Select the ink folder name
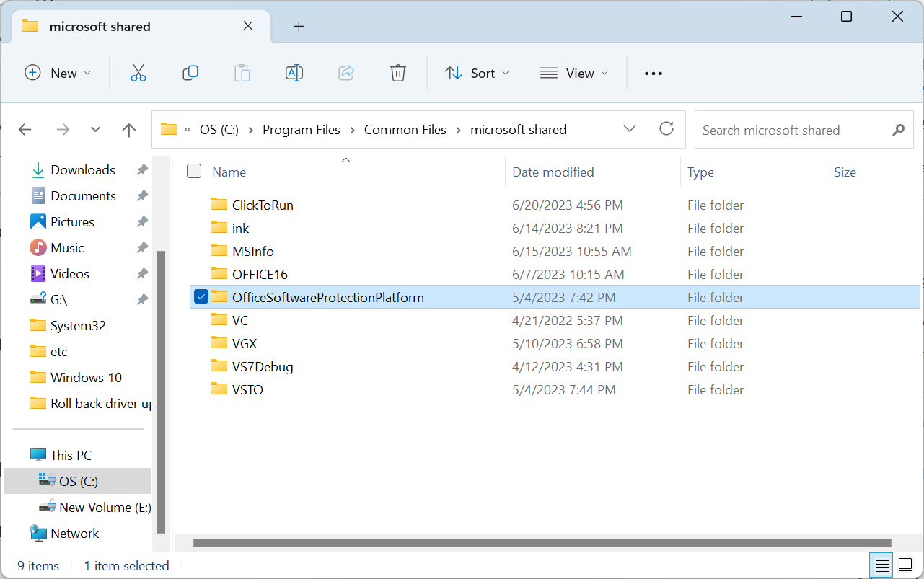Image resolution: width=924 pixels, height=579 pixels. 241,228
